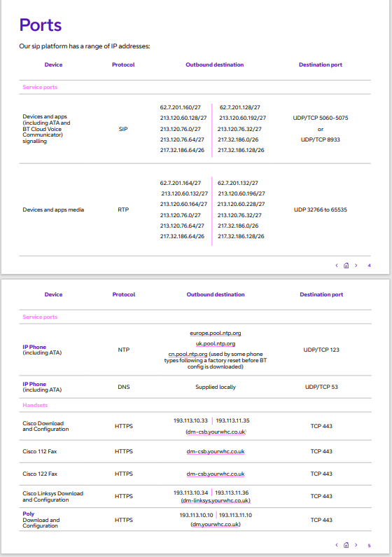Go to next page using page 4 forward arrow
Viewport: 392px width, 557px height.
coord(356,266)
